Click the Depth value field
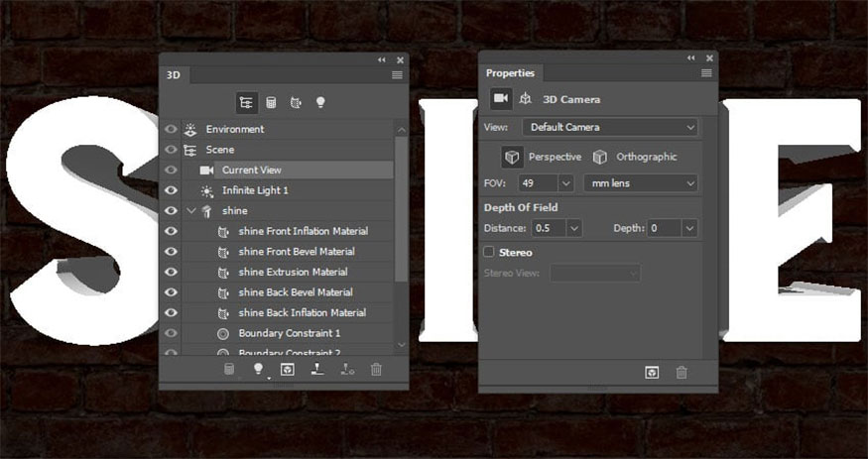The image size is (868, 459). tap(665, 228)
